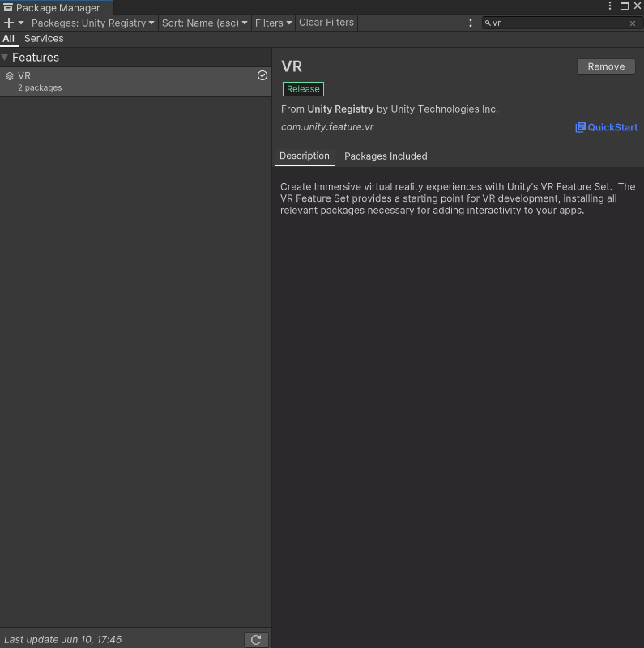This screenshot has height=648, width=644.
Task: Click the VR installed checkmark icon
Action: (x=262, y=75)
